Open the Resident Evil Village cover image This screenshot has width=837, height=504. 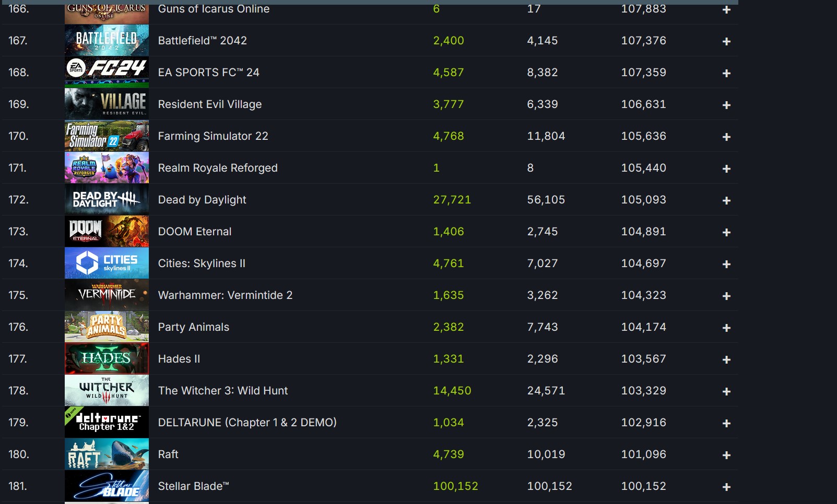[x=107, y=104]
